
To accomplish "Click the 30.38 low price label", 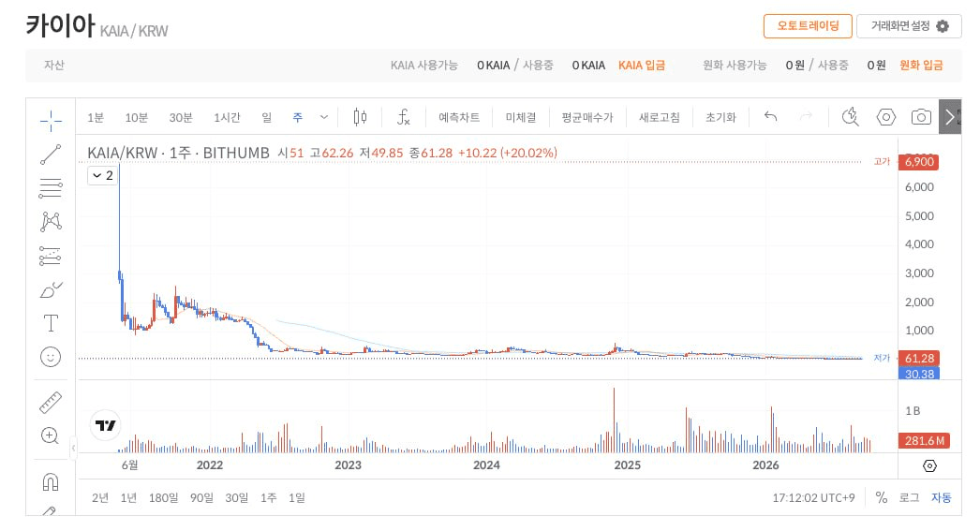I will tap(919, 374).
